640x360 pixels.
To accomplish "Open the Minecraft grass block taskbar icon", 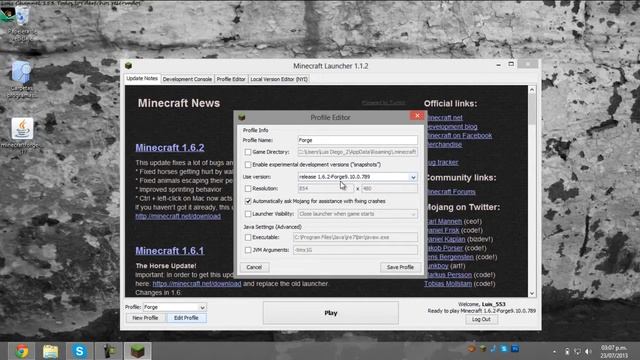I will (138, 351).
